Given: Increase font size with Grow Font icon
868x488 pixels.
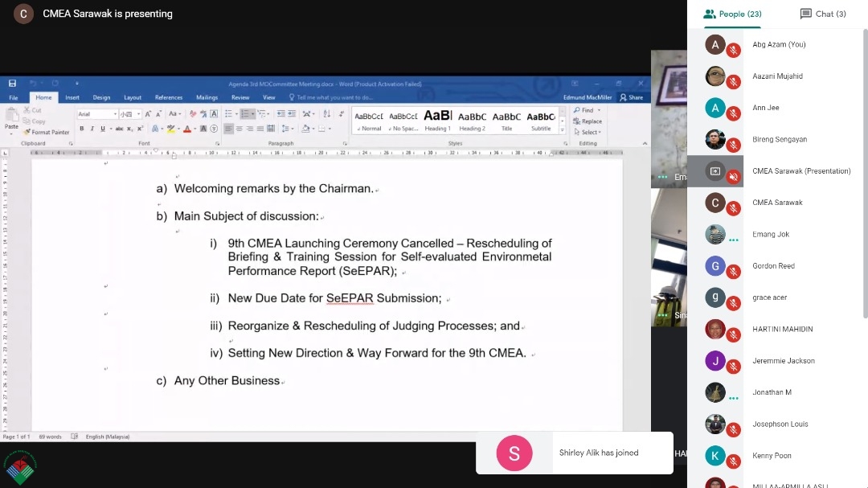Looking at the screenshot, I should [148, 114].
